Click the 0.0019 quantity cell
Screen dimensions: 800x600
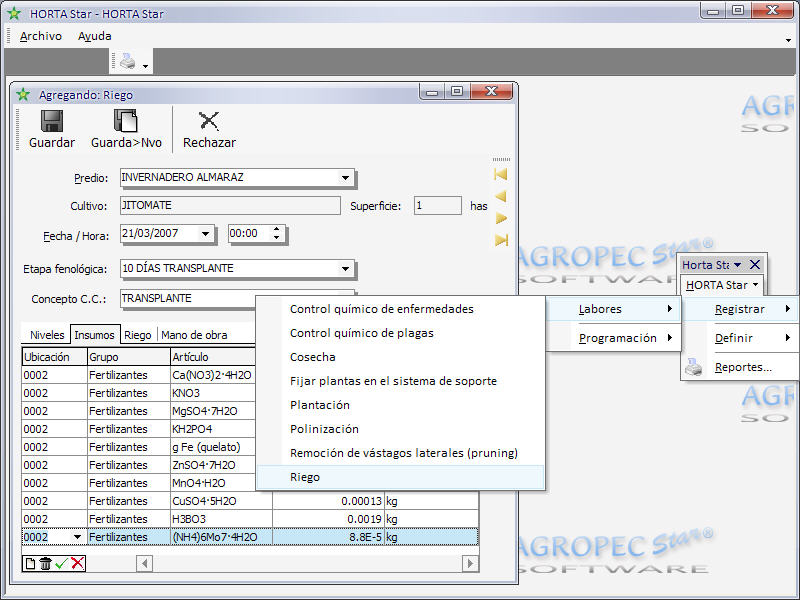[x=329, y=519]
